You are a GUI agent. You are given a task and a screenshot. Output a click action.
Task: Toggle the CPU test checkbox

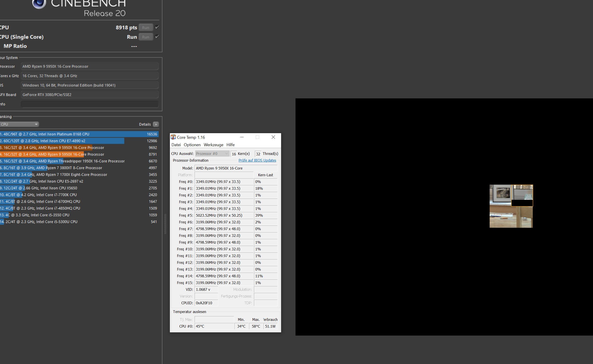(157, 27)
